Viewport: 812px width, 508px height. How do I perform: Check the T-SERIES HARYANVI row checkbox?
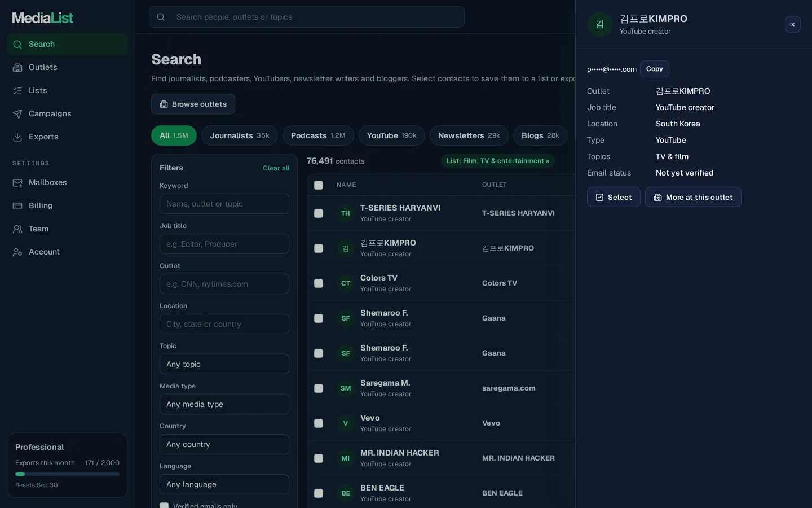click(319, 213)
